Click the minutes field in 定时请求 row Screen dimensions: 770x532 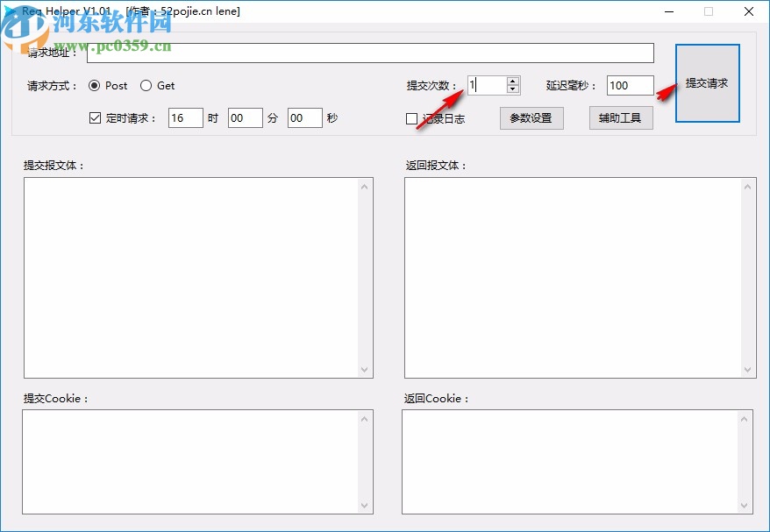click(245, 117)
